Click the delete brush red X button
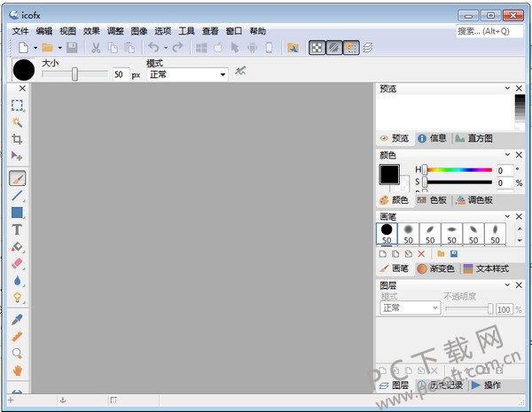532x412 pixels. click(421, 253)
